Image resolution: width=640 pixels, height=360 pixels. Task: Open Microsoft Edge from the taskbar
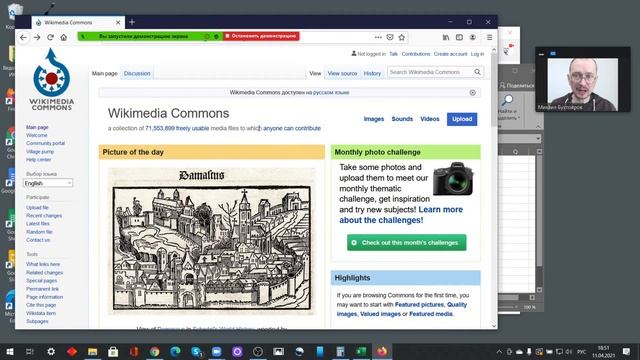[175, 351]
